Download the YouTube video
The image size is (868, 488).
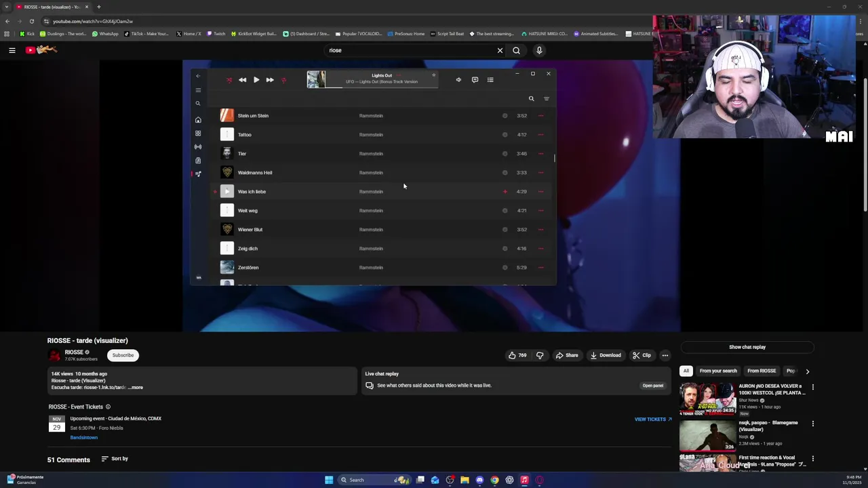(x=605, y=355)
